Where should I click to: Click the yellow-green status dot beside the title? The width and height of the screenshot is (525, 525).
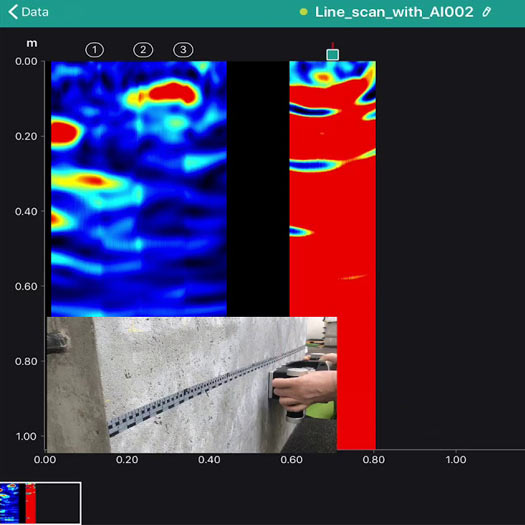pos(304,12)
